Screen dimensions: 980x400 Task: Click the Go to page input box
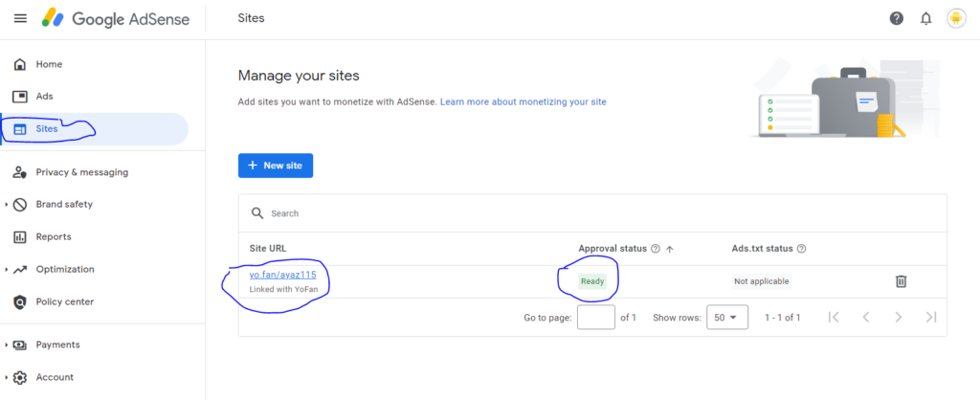click(596, 318)
